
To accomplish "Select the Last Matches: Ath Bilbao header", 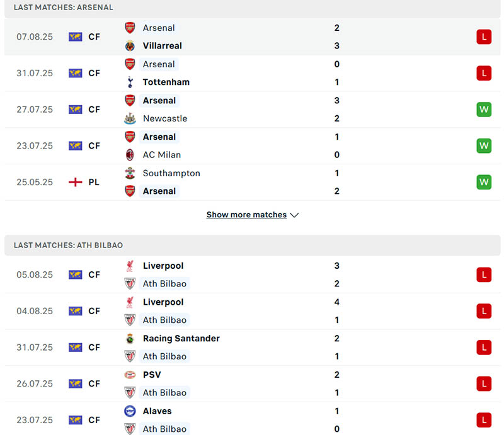I will click(68, 245).
